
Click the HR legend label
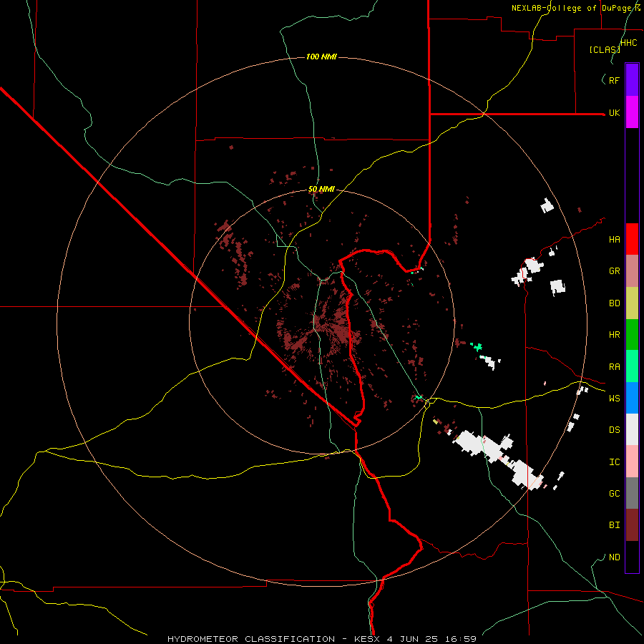tap(615, 335)
